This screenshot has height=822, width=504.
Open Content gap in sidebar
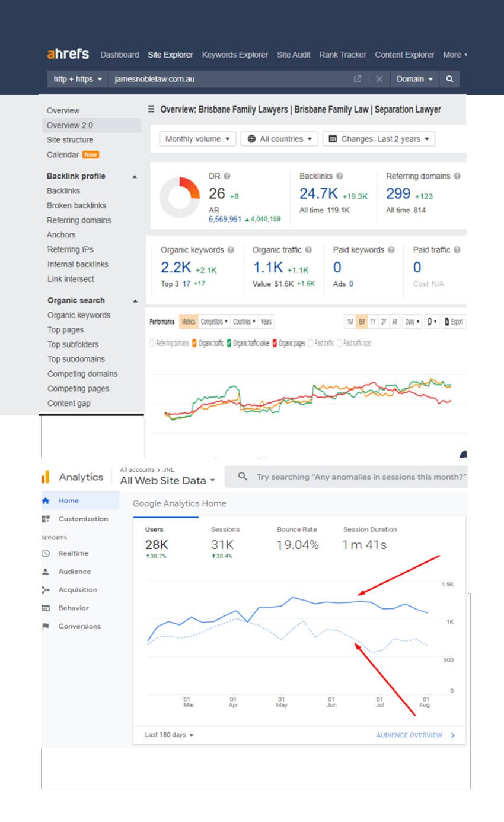(69, 403)
